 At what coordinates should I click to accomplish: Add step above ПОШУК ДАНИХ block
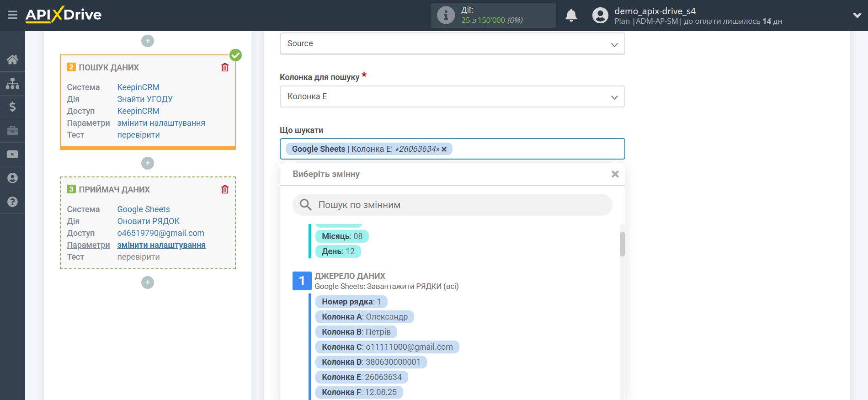[148, 41]
